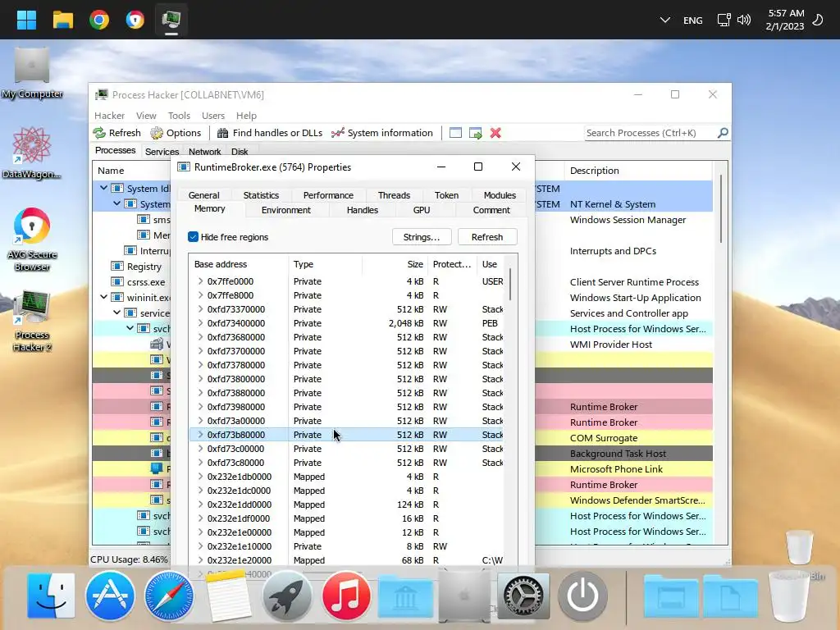Open the Environment tab in Properties
840x630 pixels.
(x=285, y=210)
